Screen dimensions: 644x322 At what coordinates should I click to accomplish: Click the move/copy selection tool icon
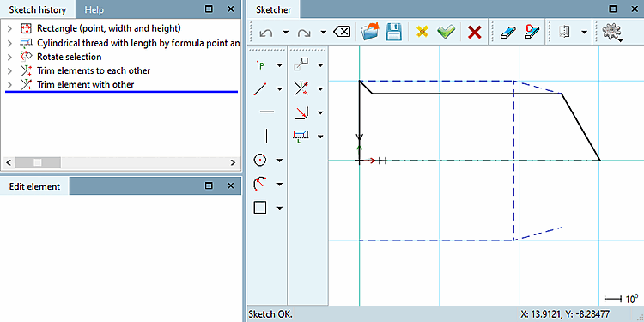[301, 64]
